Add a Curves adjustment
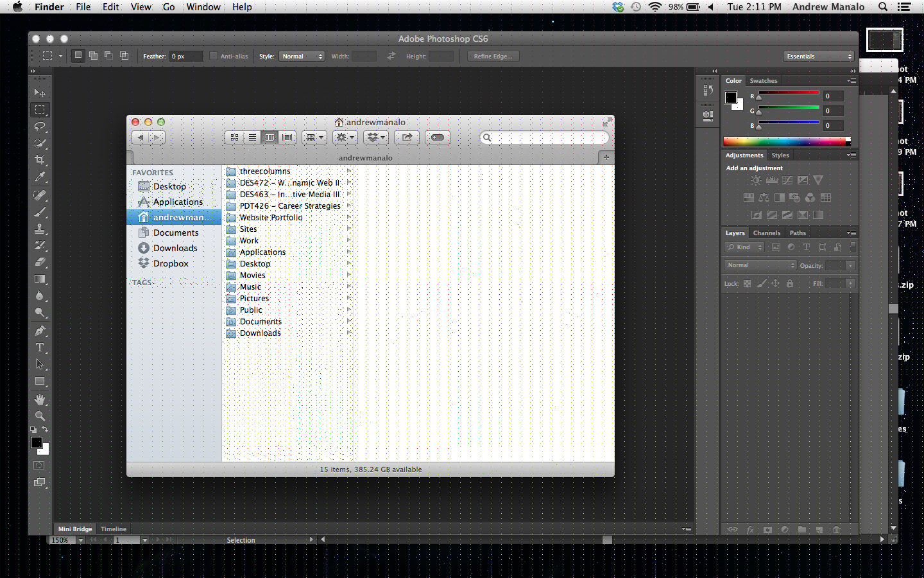924x578 pixels. click(x=787, y=180)
